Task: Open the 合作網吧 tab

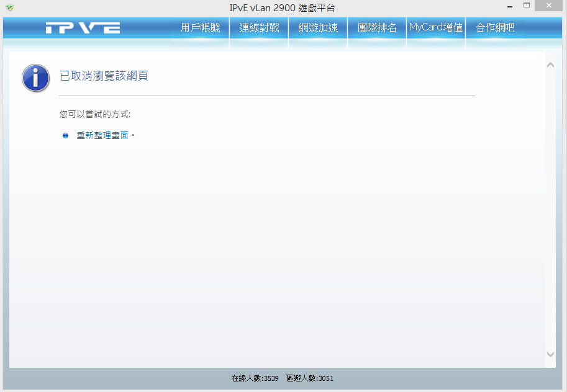Action: pos(495,28)
